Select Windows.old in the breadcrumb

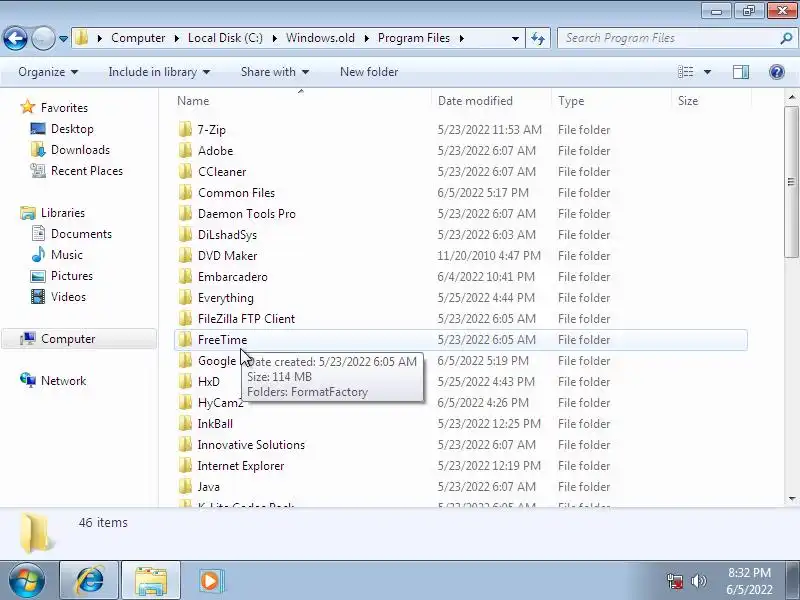[320, 38]
